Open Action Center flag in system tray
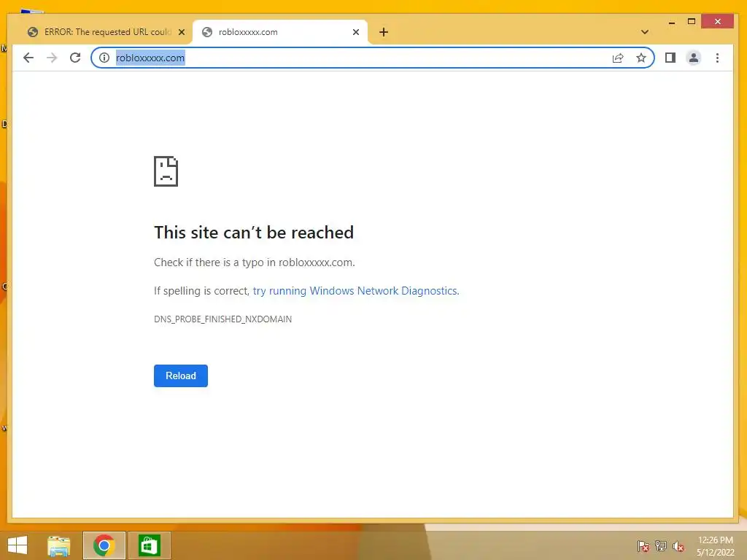 [643, 545]
